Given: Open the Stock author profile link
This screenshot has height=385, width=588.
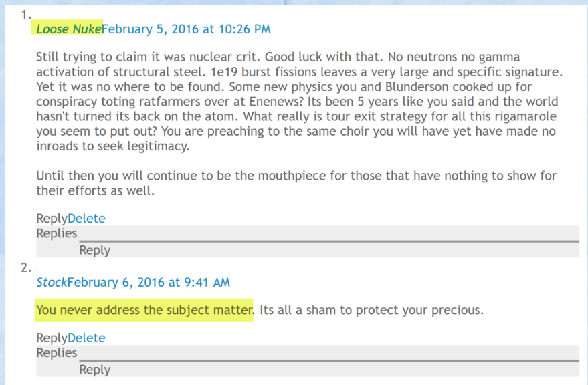Looking at the screenshot, I should (x=52, y=282).
